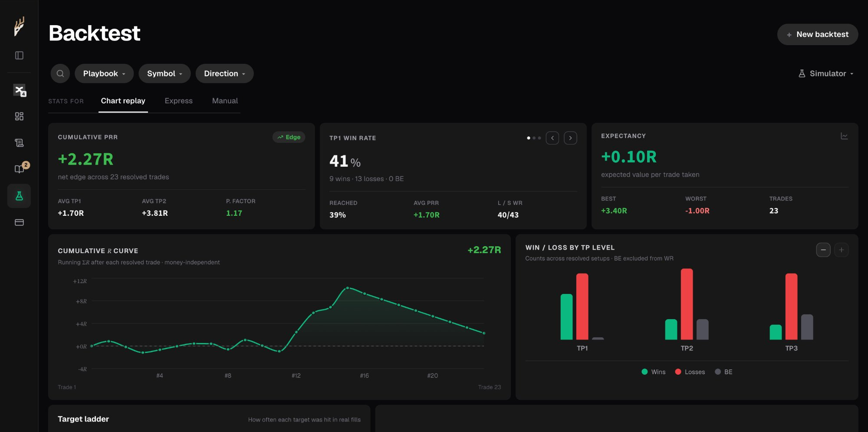Switch to the Manual tab
The image size is (868, 432).
pos(225,101)
